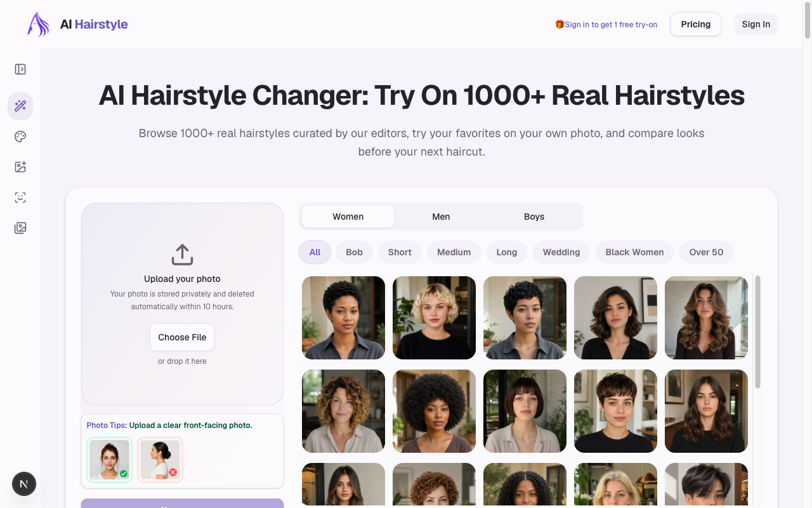Open the magic wand hairstyle changer tool
Viewport: 812px width, 508px height.
[x=20, y=106]
